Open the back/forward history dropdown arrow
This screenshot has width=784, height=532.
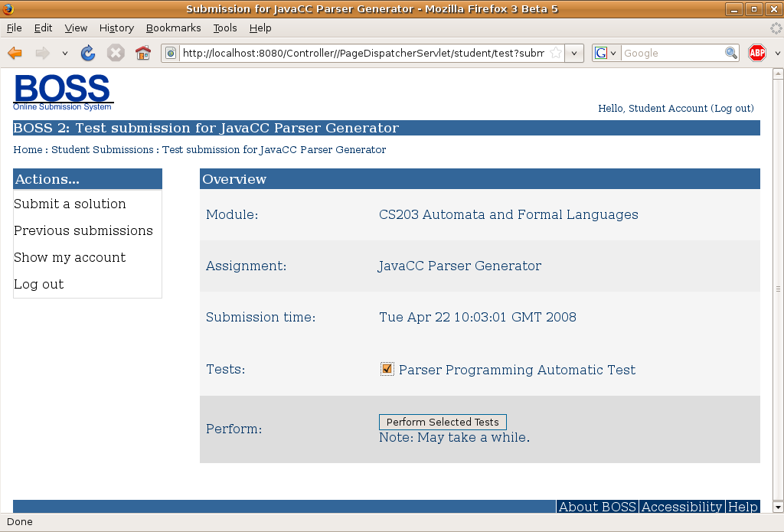pos(65,53)
